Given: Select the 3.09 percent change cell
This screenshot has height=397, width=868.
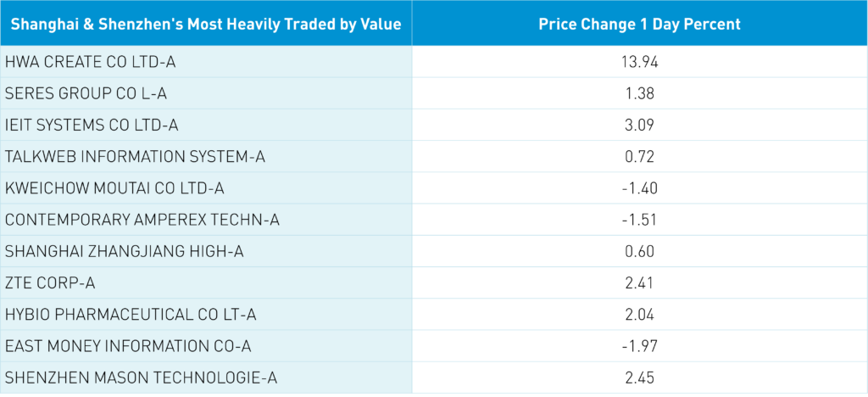Looking at the screenshot, I should point(639,126).
